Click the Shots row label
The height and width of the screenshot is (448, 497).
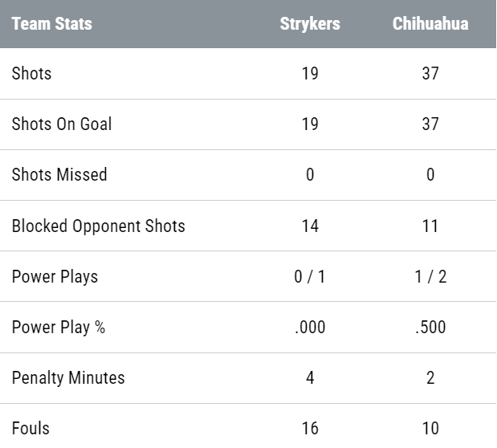pos(31,74)
